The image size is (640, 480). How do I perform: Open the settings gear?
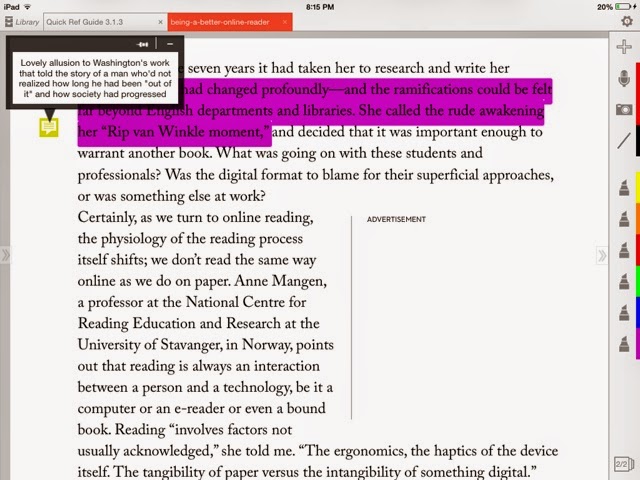coord(627,21)
